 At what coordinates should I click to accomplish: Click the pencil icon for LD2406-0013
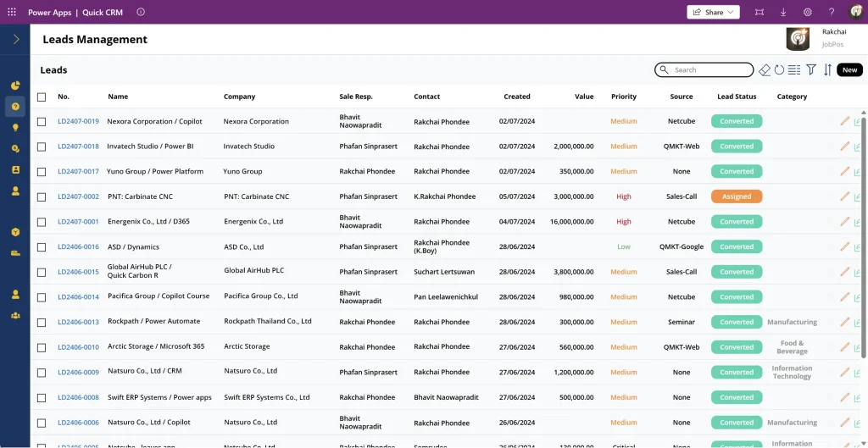coord(845,322)
